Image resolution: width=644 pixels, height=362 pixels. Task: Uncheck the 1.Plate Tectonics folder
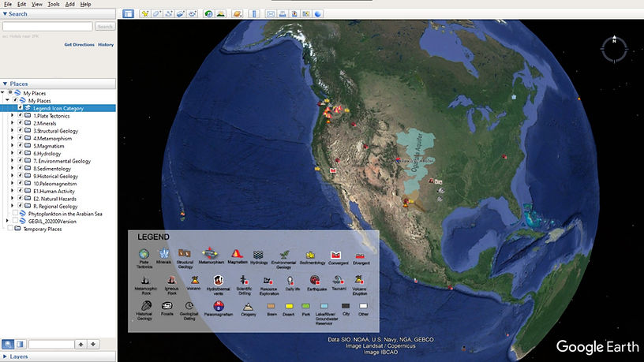point(21,116)
